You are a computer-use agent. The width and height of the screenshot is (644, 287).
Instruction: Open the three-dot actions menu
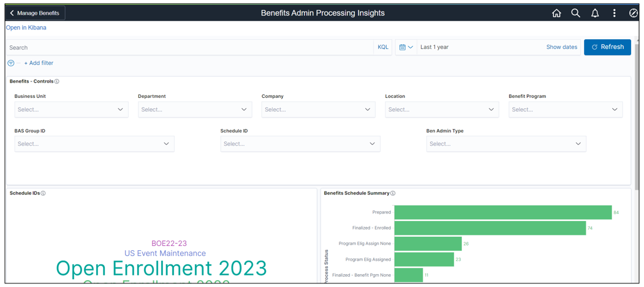pyautogui.click(x=615, y=13)
